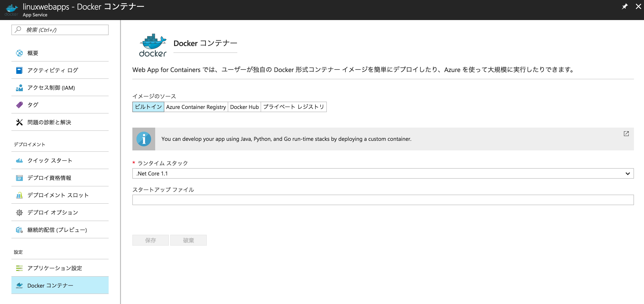The height and width of the screenshot is (304, 644).
Task: Click the クイック スタート cloud icon
Action: pos(19,160)
